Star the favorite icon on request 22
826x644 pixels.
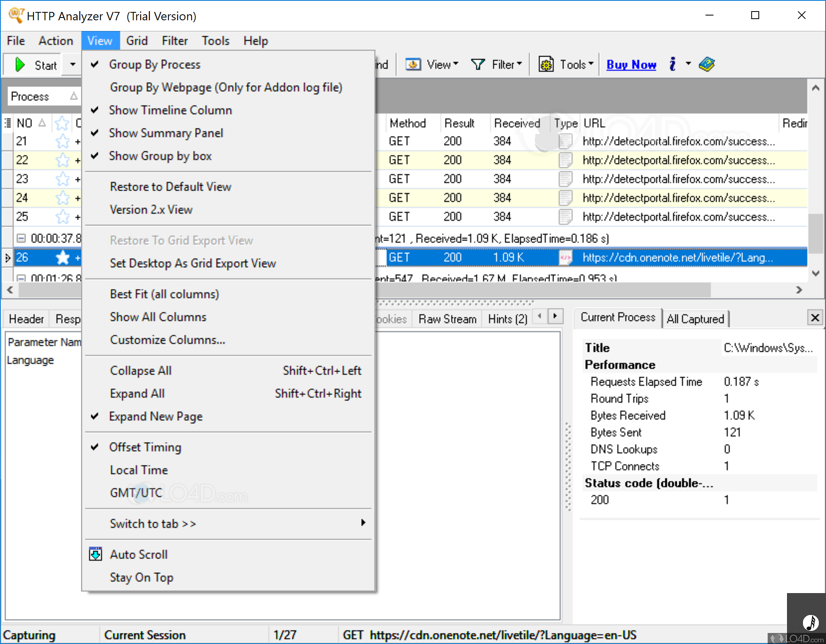pyautogui.click(x=62, y=160)
